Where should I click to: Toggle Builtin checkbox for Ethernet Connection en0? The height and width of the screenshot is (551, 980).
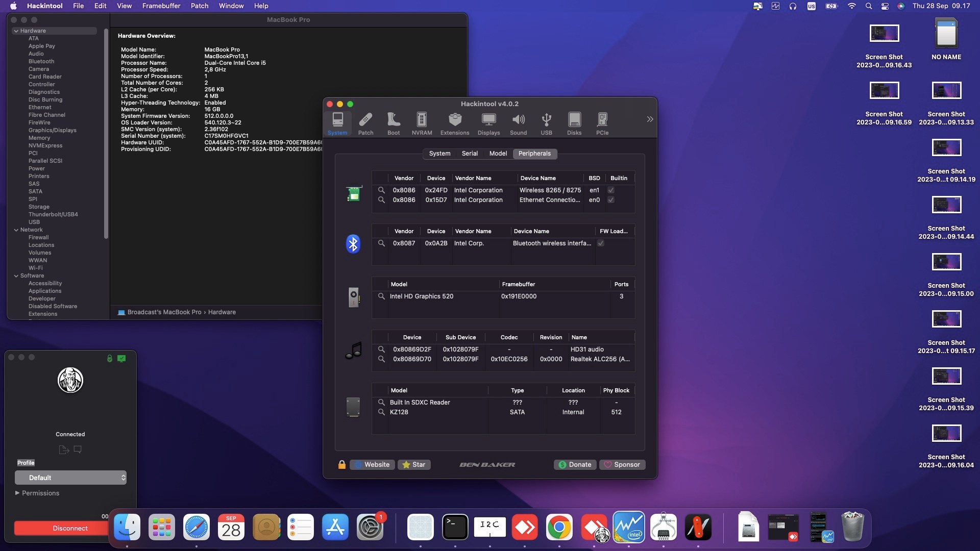(611, 200)
